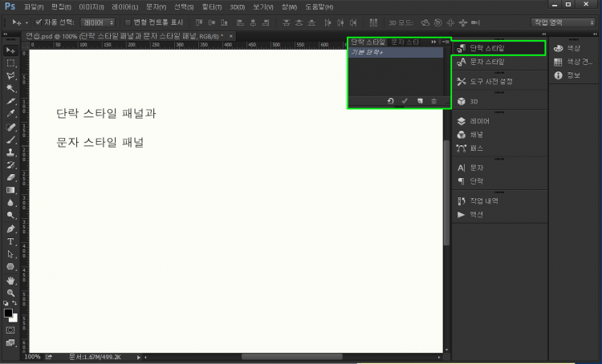Enable 변형 컨트롤 표시 checkbox
The image size is (602, 364).
pyautogui.click(x=128, y=22)
